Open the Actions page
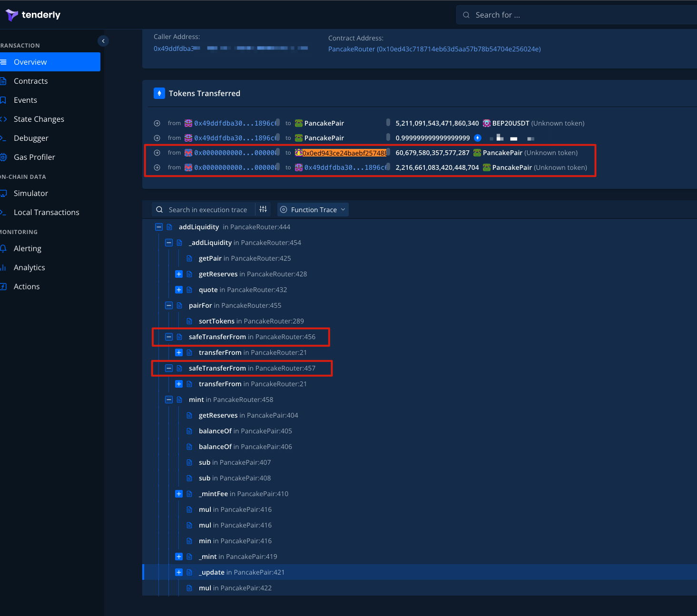697x616 pixels. coord(27,286)
